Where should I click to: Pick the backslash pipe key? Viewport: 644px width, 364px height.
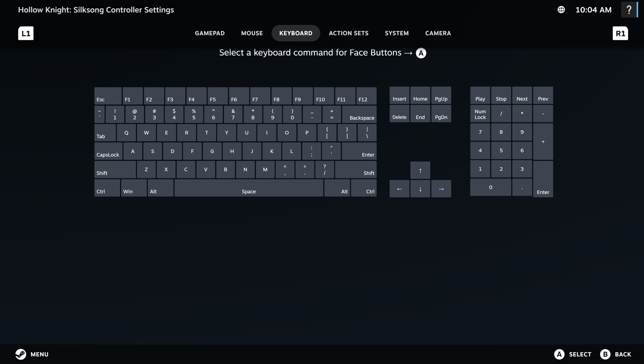pyautogui.click(x=367, y=133)
